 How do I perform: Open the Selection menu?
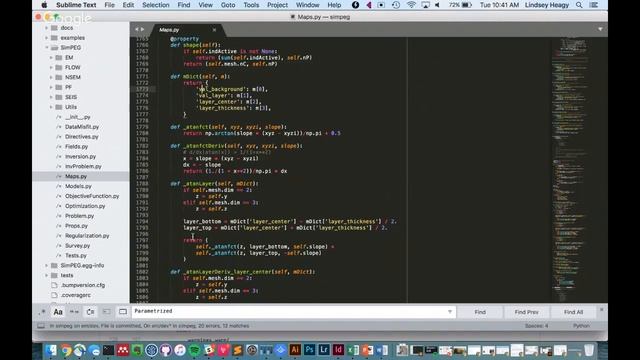click(156, 5)
